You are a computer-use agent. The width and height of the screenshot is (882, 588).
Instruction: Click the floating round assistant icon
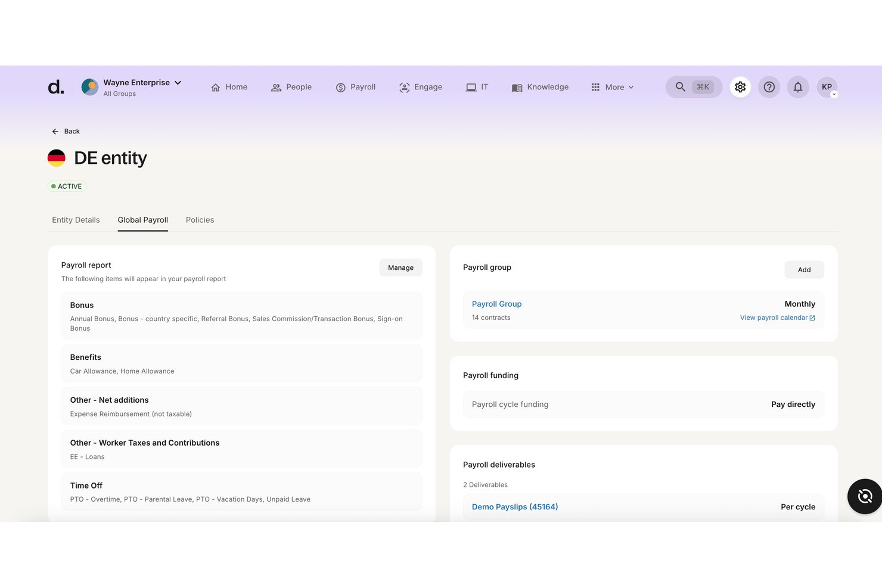[865, 496]
